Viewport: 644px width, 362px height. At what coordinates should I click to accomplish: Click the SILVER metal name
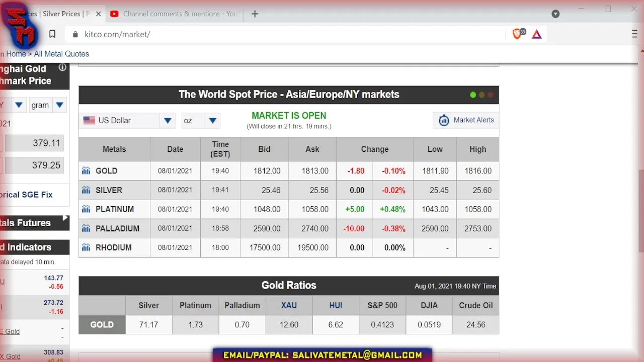109,190
